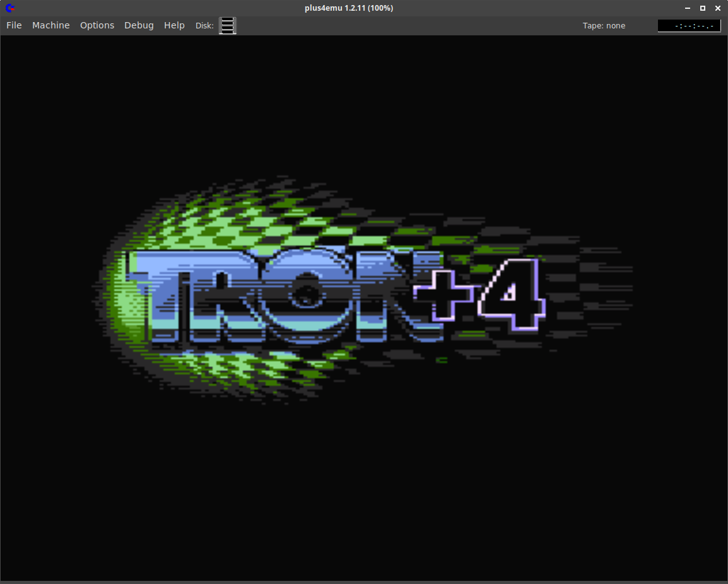Open the Help menu

click(174, 25)
